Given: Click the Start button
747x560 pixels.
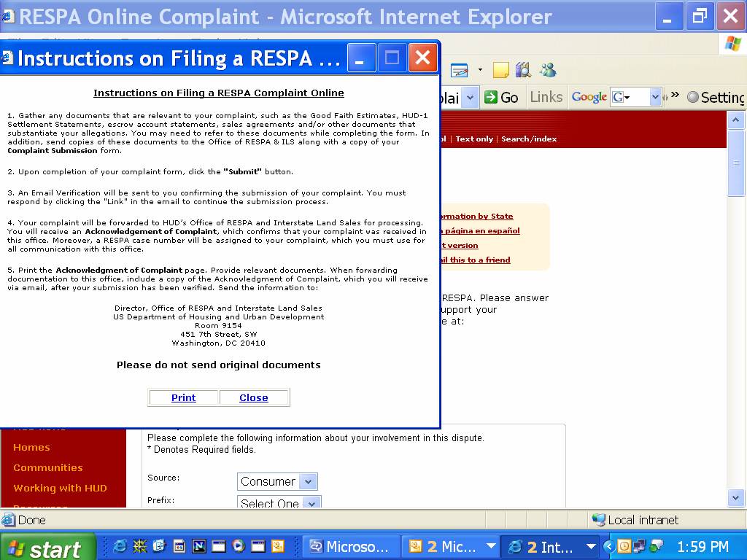Looking at the screenshot, I should (47, 548).
